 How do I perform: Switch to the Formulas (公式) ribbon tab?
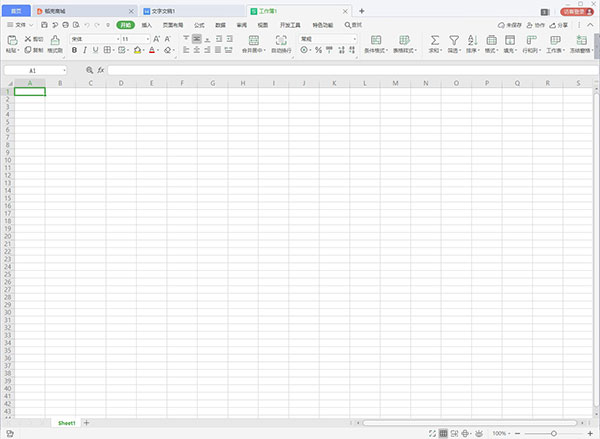(199, 25)
